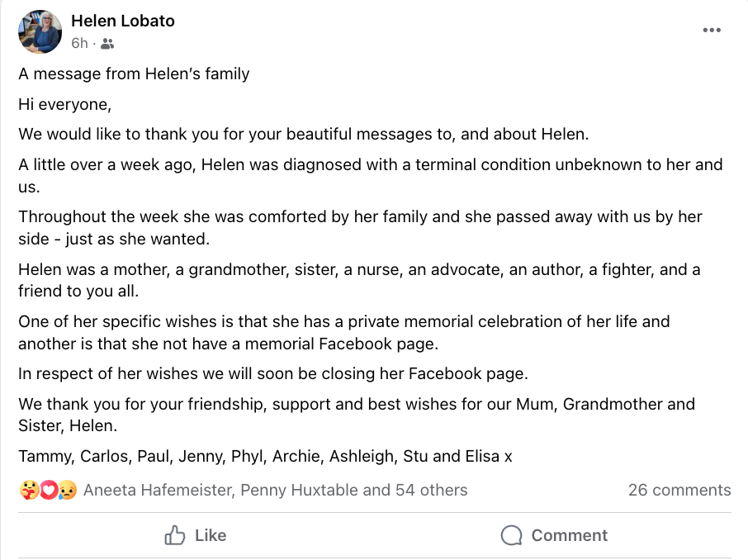Image resolution: width=748 pixels, height=560 pixels.
Task: Click the friends audience icon beside 6h
Action: pos(107,44)
